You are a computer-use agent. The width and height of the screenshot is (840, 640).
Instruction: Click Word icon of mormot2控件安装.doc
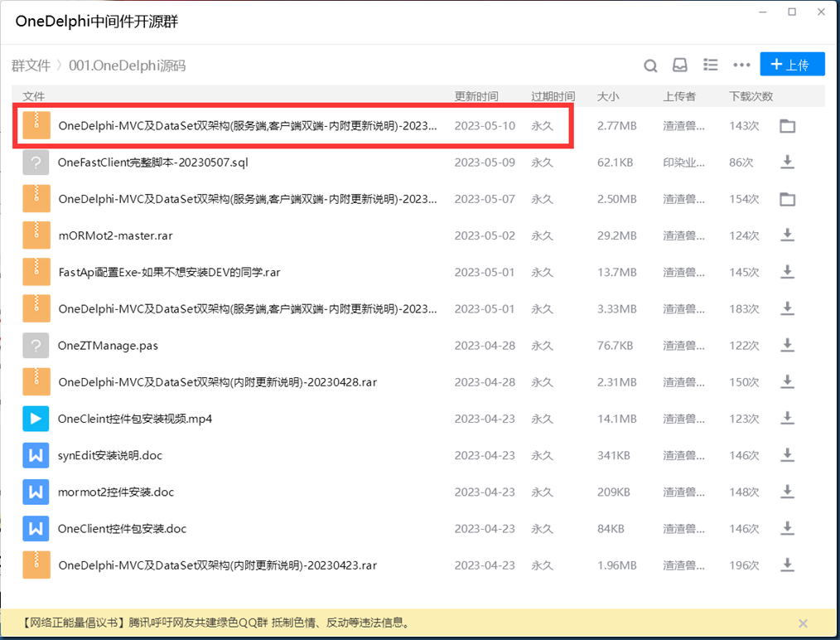pos(36,492)
